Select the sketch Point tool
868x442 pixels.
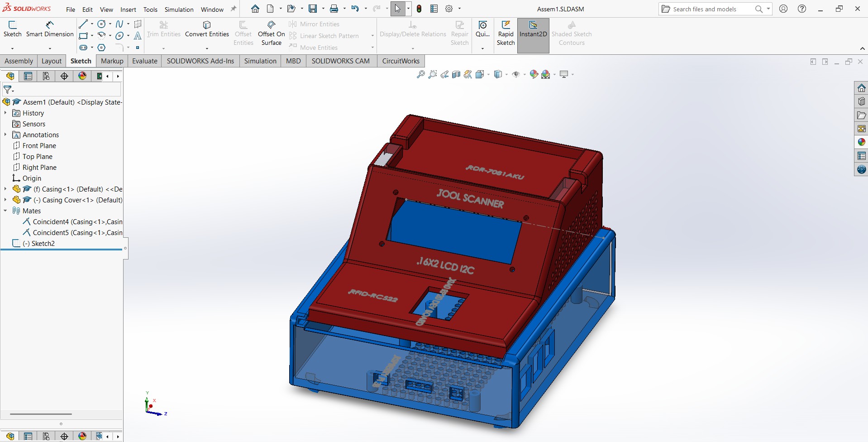point(138,48)
